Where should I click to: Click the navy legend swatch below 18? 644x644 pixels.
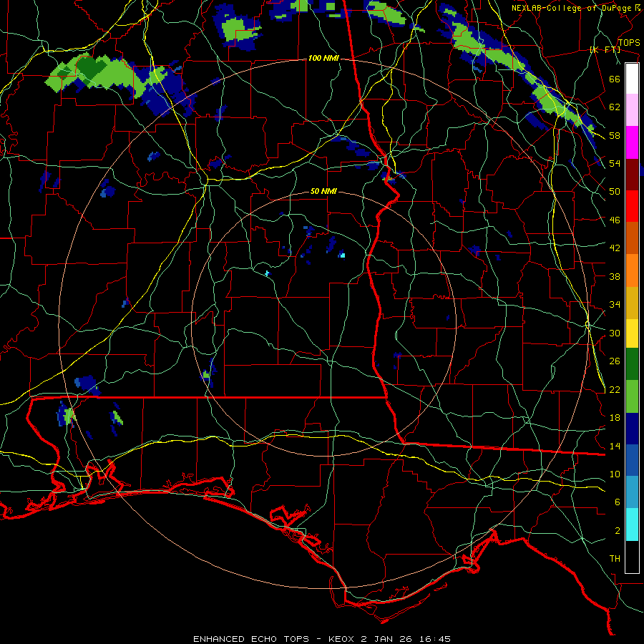pyautogui.click(x=632, y=429)
